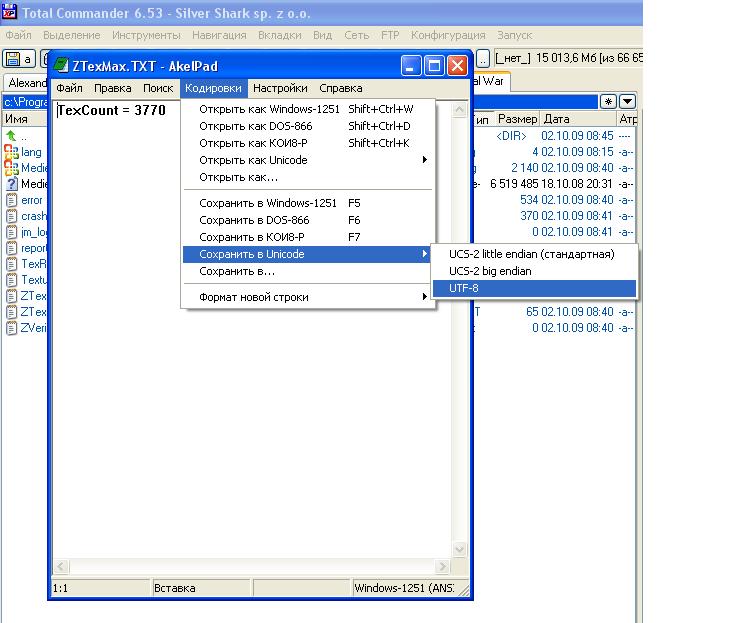Click the drive 'a' floppy icon button

(x=19, y=59)
